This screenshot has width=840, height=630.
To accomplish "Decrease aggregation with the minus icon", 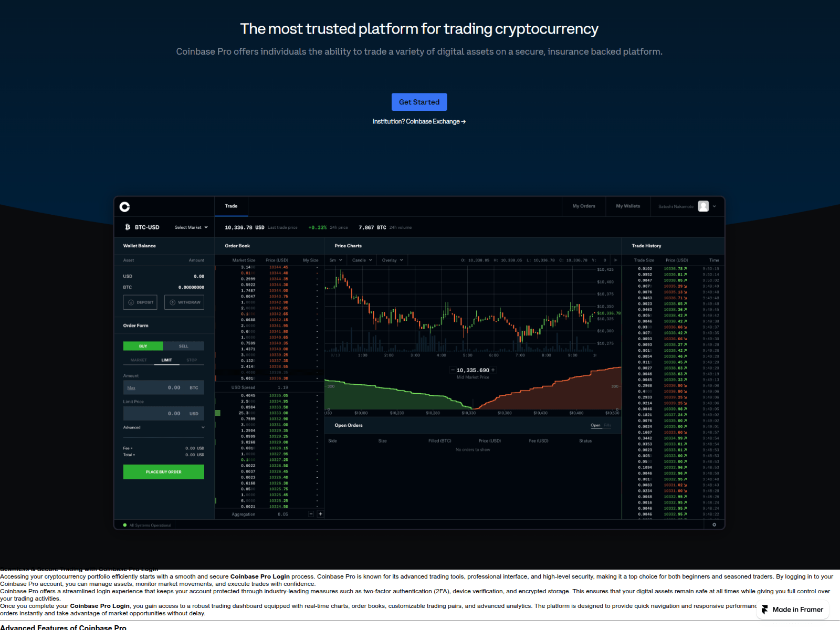I will (x=311, y=514).
